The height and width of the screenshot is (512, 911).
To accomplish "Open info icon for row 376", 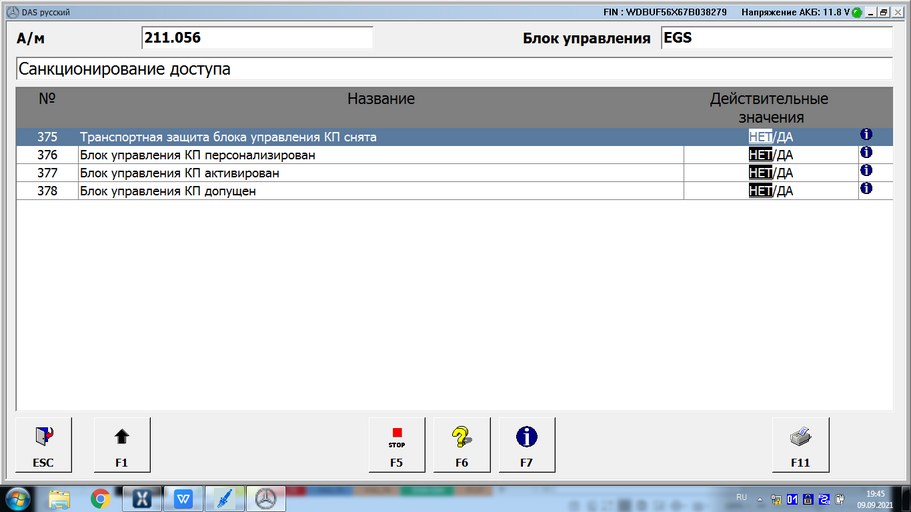I will (x=866, y=152).
